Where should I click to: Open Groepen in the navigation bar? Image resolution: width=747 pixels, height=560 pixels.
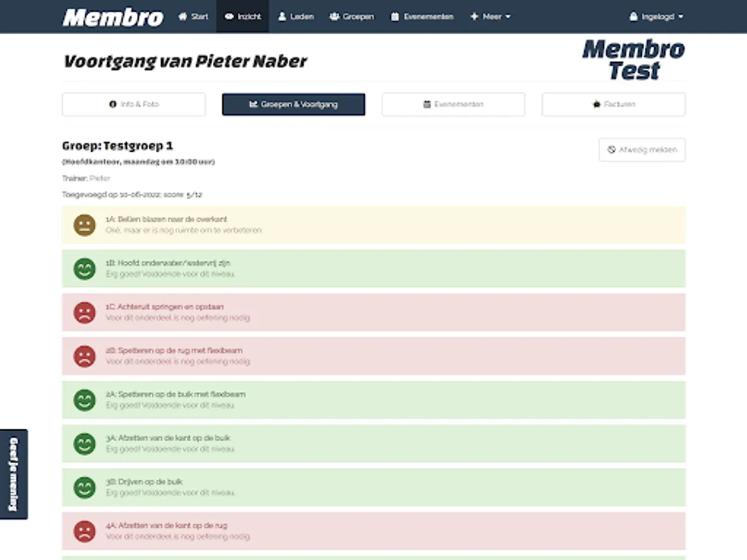click(352, 17)
